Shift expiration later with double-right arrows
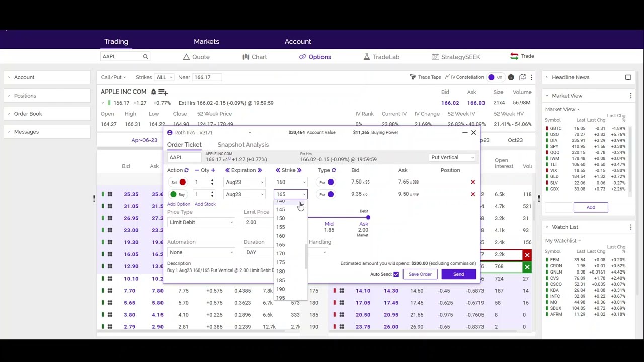The image size is (644, 362). point(260,170)
